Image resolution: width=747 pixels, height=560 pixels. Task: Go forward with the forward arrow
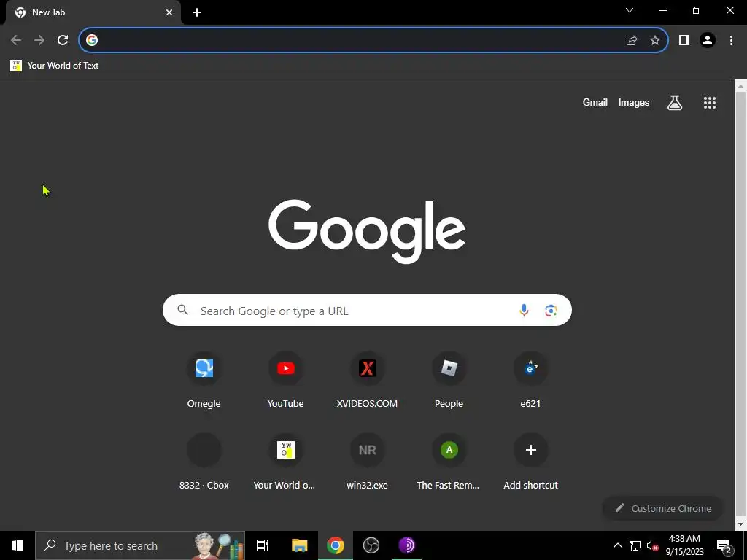[x=39, y=40]
